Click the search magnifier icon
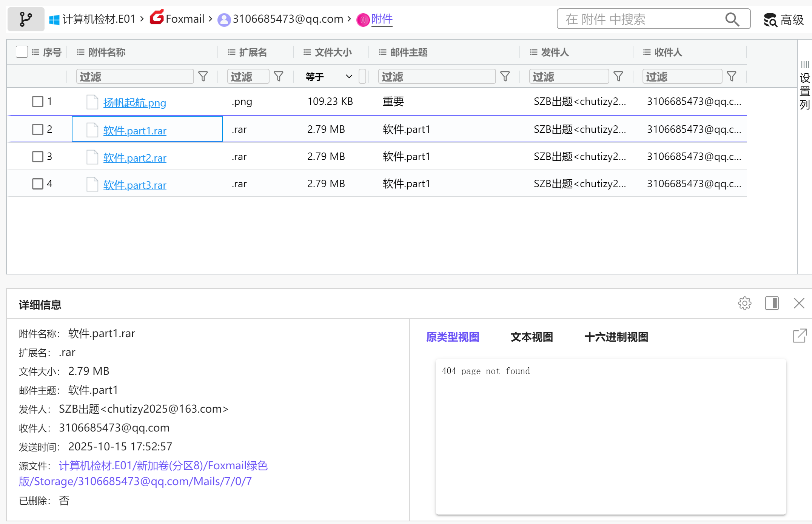812x524 pixels. pyautogui.click(x=732, y=19)
